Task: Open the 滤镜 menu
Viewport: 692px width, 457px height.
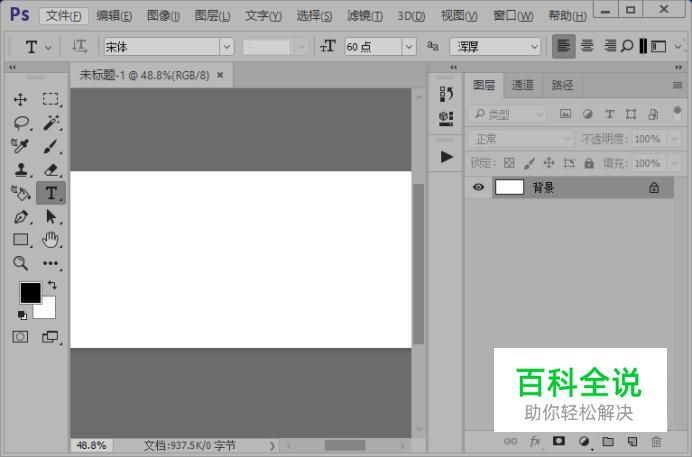Action: pos(365,16)
